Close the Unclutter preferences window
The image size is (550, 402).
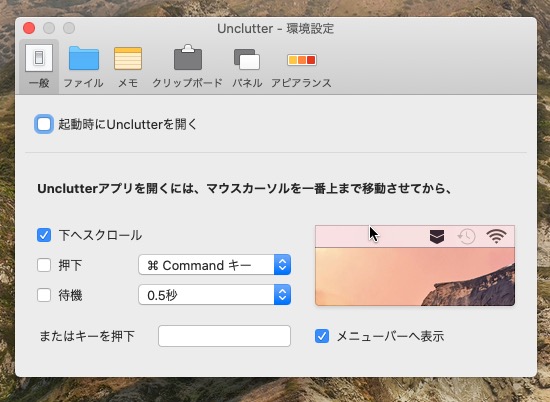29,28
